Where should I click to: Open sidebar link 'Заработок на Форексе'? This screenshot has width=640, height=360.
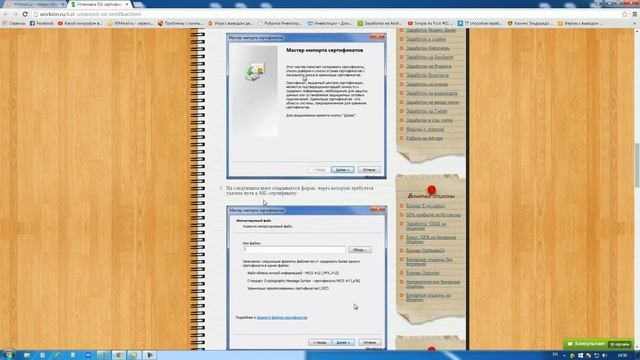coord(428,66)
